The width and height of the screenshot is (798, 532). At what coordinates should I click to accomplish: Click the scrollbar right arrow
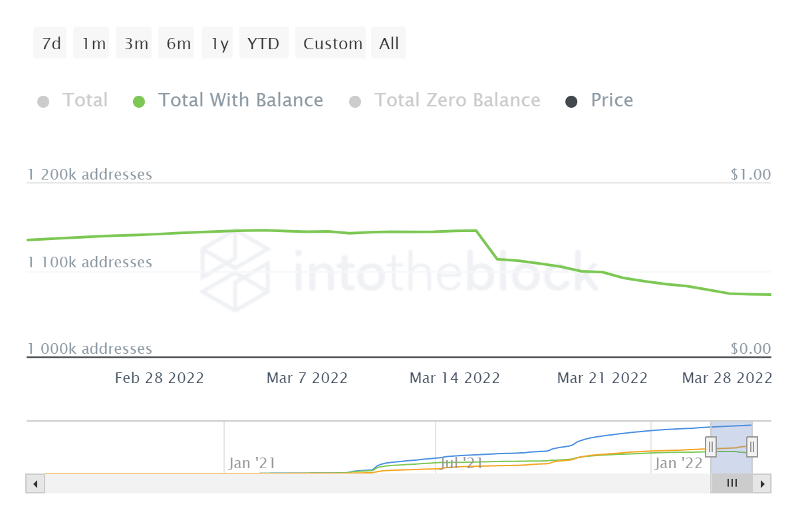(x=762, y=483)
